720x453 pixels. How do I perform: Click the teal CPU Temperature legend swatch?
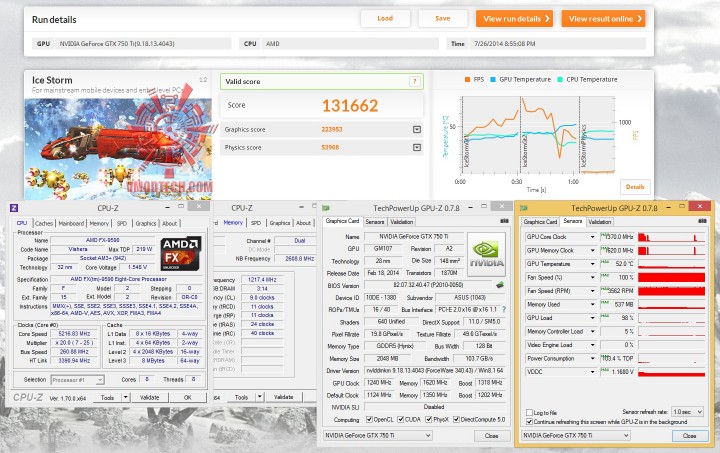(x=560, y=79)
